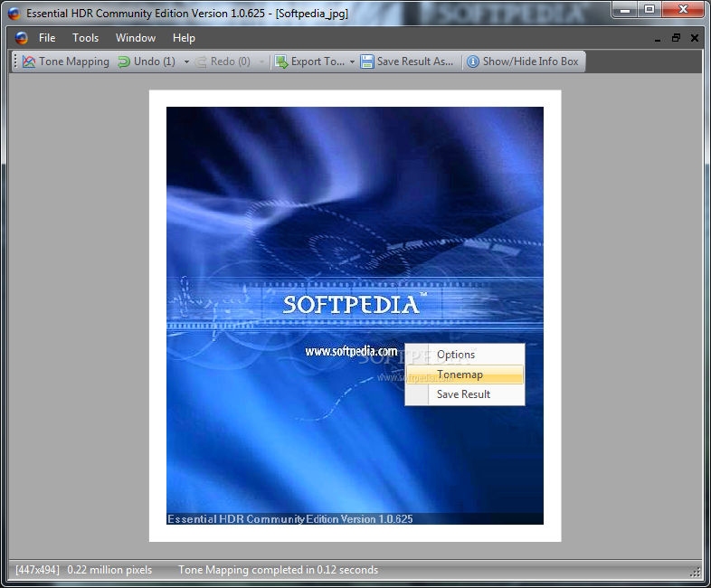This screenshot has width=711, height=588.
Task: Click the Tone Mapping toolbar label
Action: click(x=74, y=62)
